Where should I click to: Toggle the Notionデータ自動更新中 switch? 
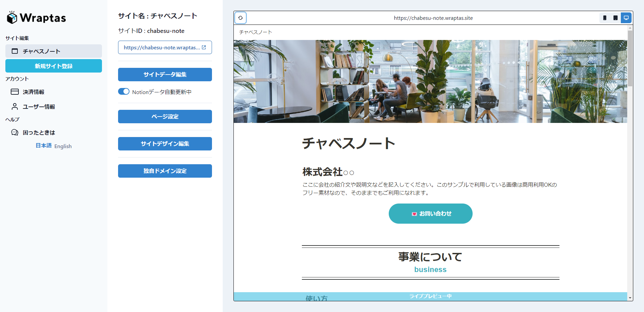pyautogui.click(x=124, y=91)
